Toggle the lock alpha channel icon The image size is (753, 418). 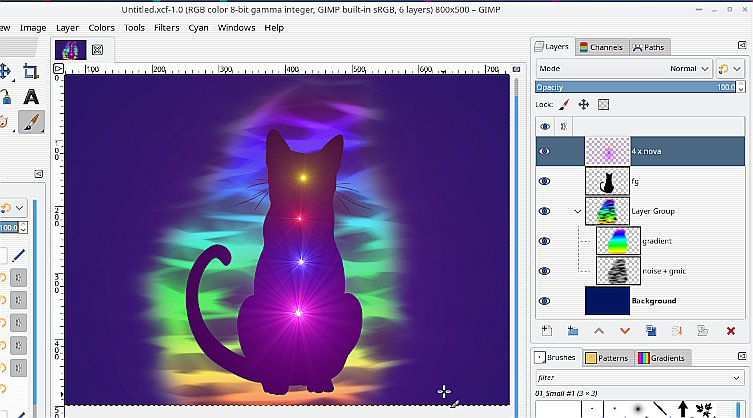604,104
